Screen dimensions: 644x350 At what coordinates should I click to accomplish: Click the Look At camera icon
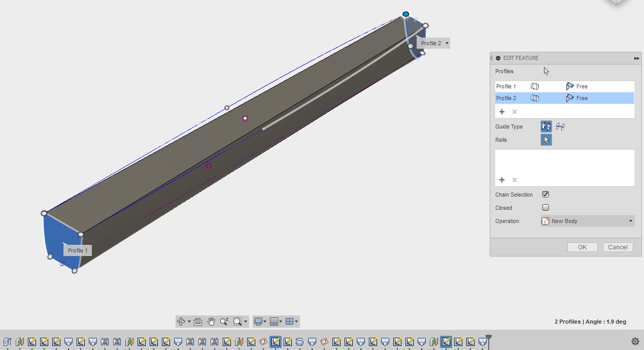pyautogui.click(x=198, y=322)
